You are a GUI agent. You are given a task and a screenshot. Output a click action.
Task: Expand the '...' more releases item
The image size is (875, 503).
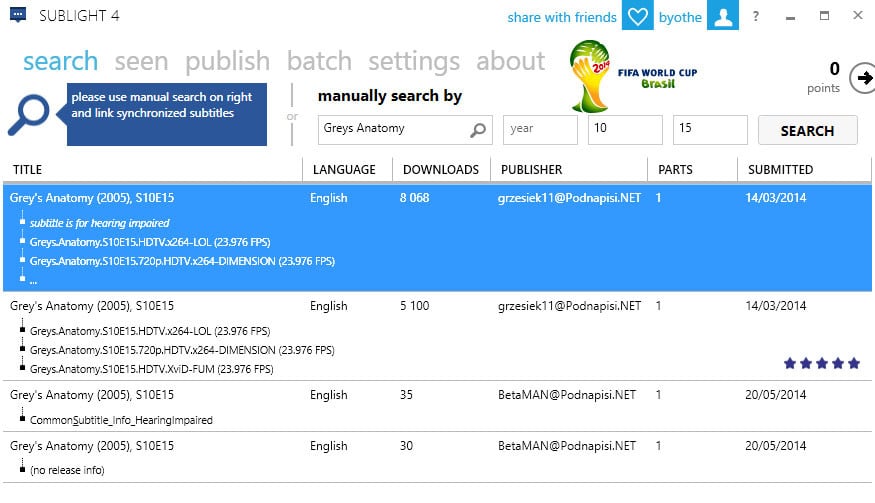click(x=33, y=281)
